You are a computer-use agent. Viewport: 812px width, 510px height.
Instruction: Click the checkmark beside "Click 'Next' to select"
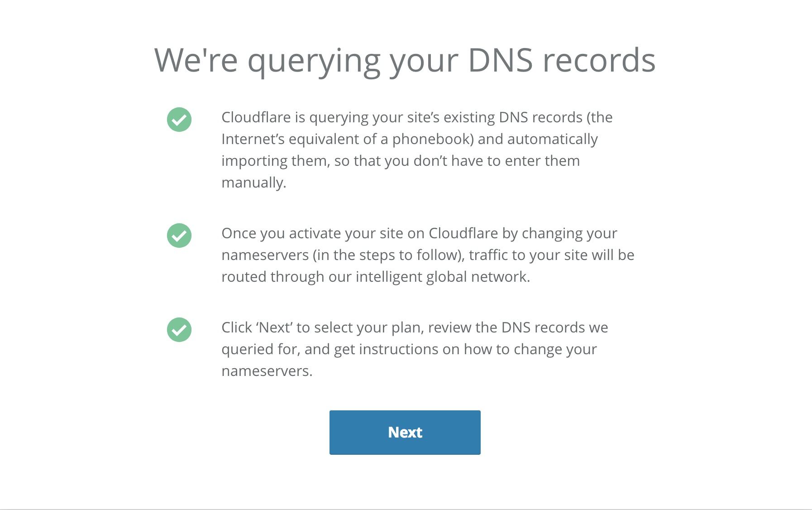coord(179,330)
